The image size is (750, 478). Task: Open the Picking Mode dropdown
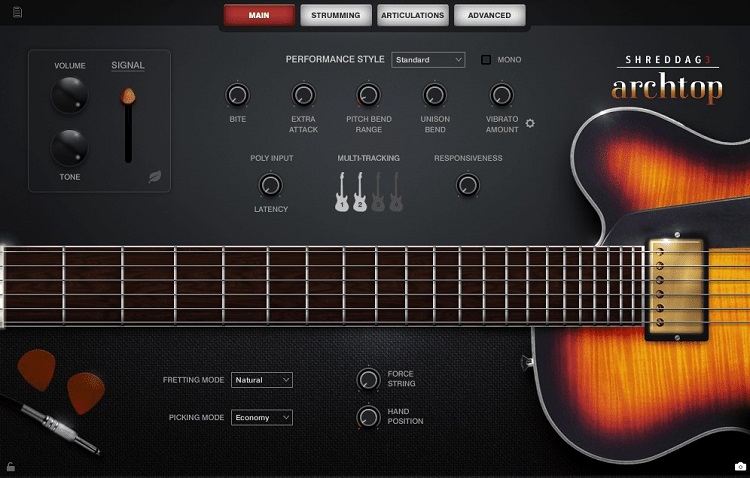pyautogui.click(x=261, y=417)
